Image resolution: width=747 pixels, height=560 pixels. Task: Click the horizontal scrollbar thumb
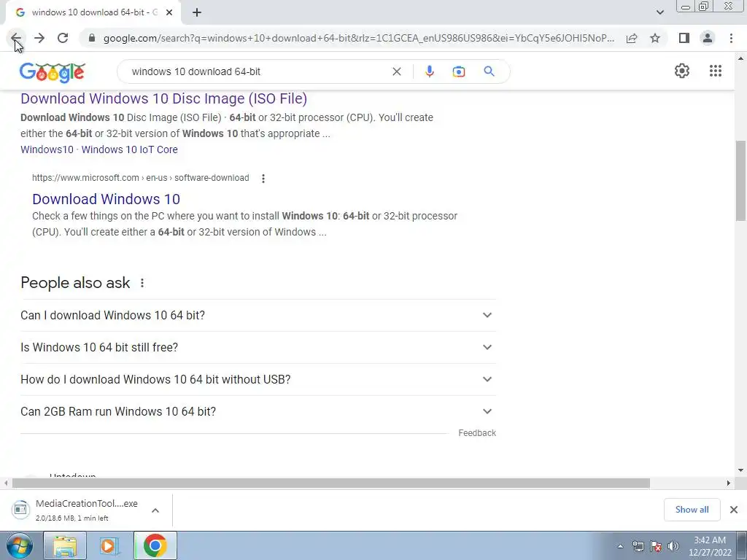[x=331, y=483]
